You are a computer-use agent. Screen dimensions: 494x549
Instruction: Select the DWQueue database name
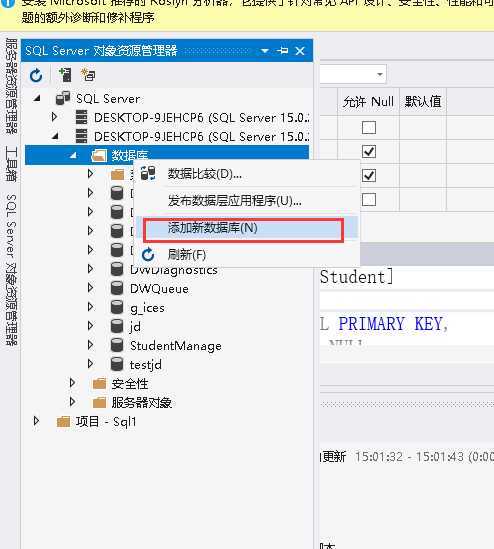pyautogui.click(x=159, y=289)
